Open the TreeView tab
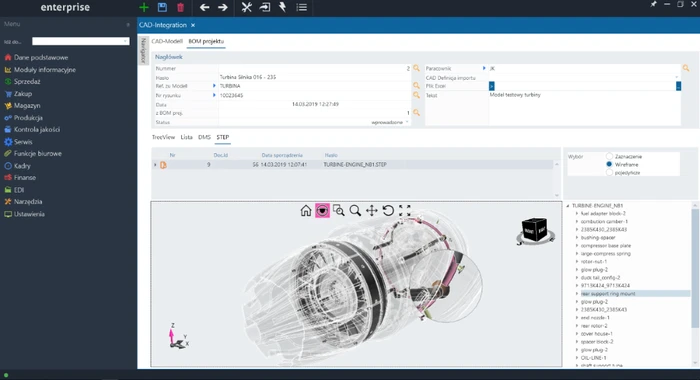The width and height of the screenshot is (700, 380). (163, 137)
